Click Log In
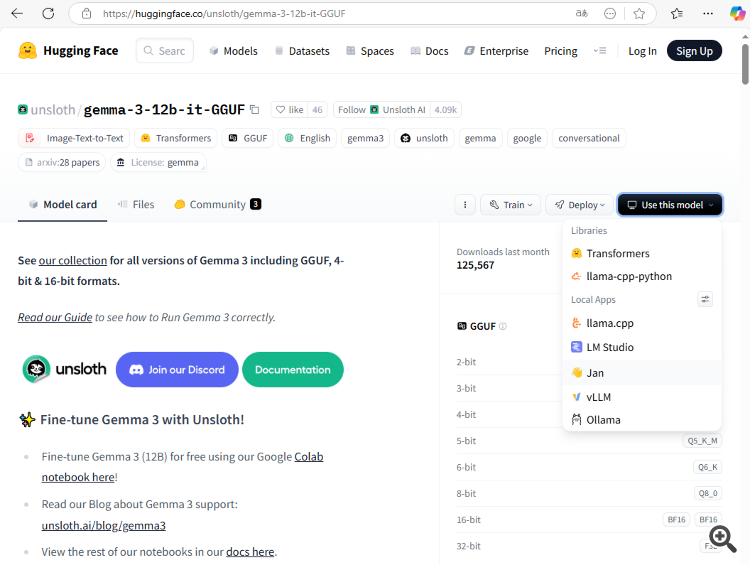Image resolution: width=750 pixels, height=565 pixels. point(642,51)
